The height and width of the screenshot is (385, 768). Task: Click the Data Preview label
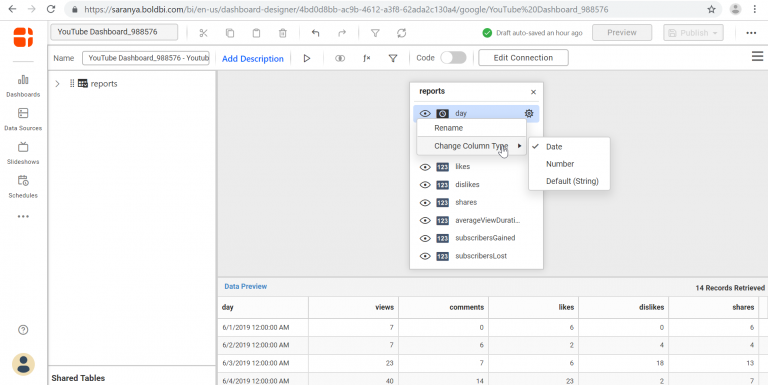pyautogui.click(x=246, y=287)
